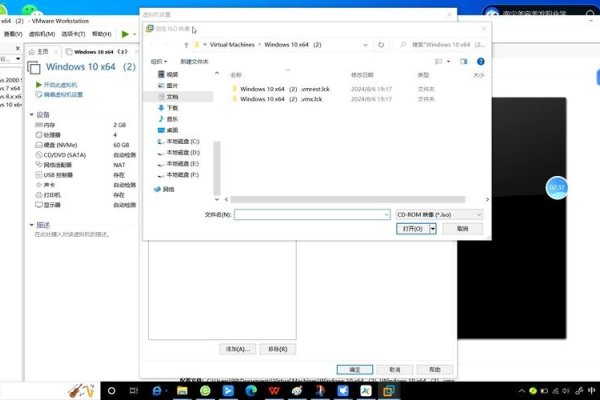Open the 虚拟机(M) menu in VMware Workstation

42,34
